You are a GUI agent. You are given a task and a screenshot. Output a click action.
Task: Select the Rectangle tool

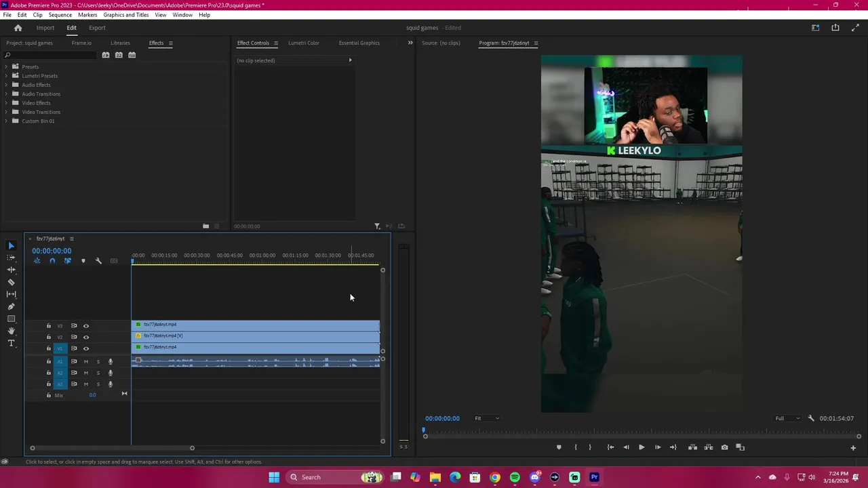(11, 319)
